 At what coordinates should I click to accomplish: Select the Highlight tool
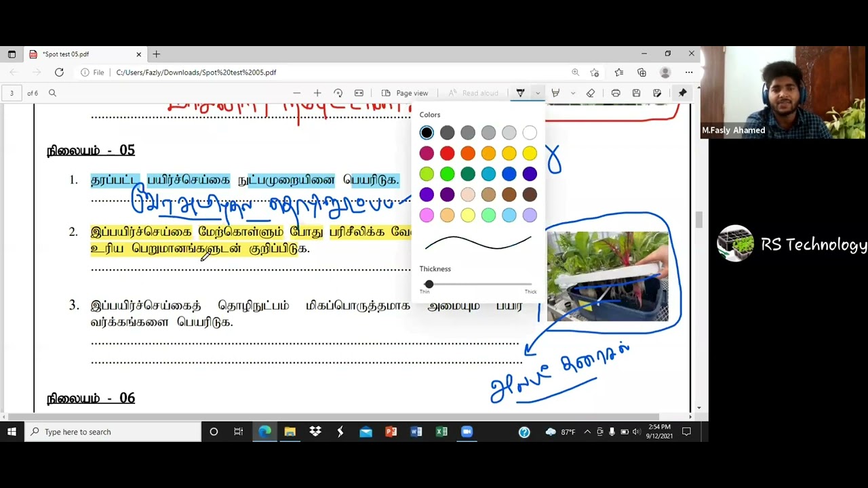point(555,93)
